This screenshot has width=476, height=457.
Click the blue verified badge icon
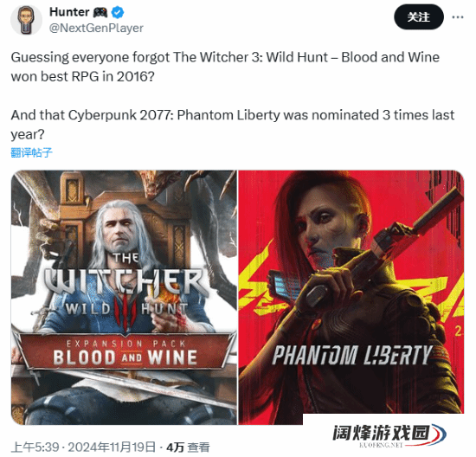point(118,12)
